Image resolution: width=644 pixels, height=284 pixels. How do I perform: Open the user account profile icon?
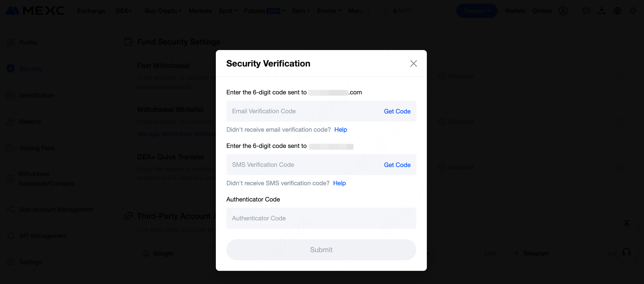tap(563, 11)
